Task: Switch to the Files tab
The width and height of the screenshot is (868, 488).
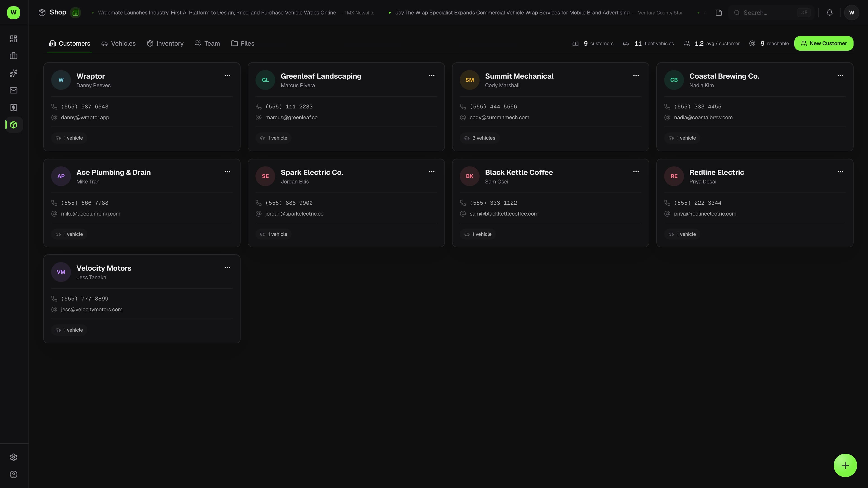Action: click(x=243, y=43)
